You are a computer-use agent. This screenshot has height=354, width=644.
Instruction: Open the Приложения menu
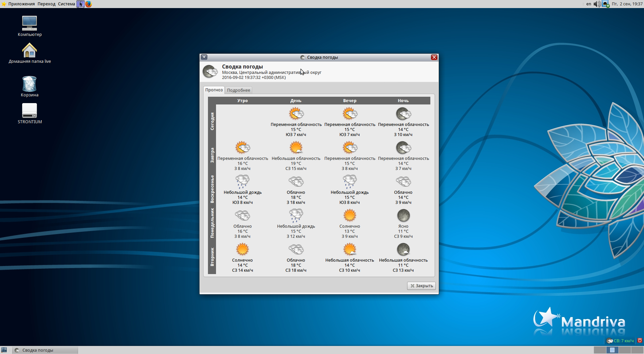(21, 4)
